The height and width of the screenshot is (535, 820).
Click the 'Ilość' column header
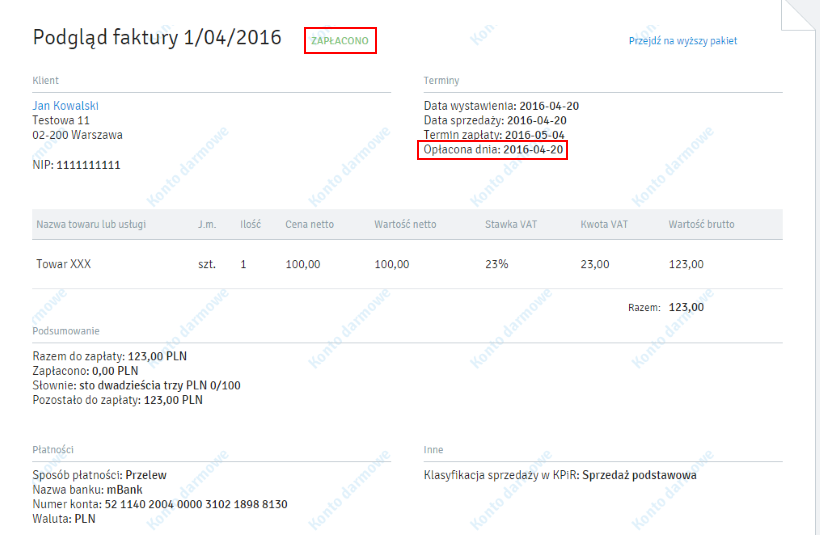(250, 224)
